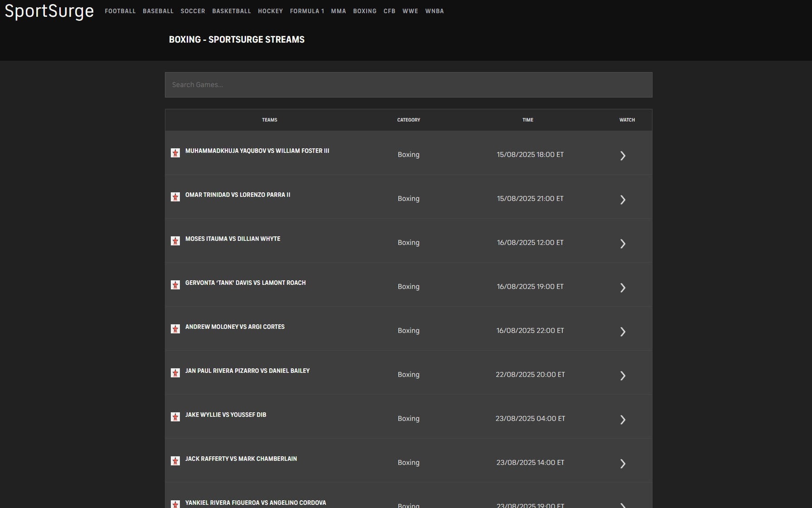Open Gervonta 'Tank' Davis vs Lamont Roach match

click(x=246, y=283)
